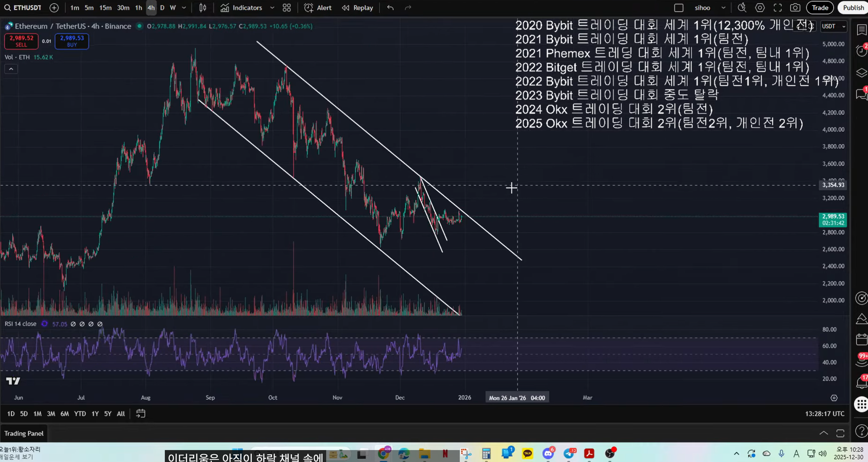Open the layout grid templates icon

click(x=287, y=8)
